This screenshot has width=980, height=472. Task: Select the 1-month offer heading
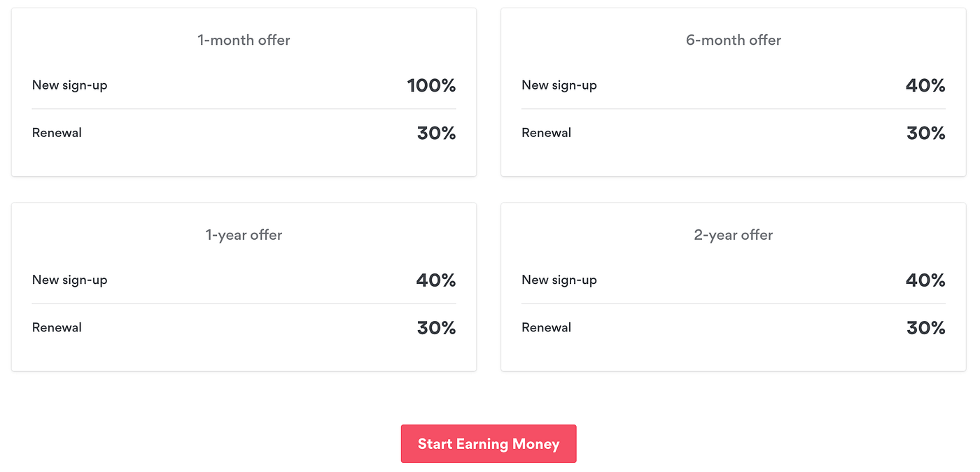pos(244,41)
